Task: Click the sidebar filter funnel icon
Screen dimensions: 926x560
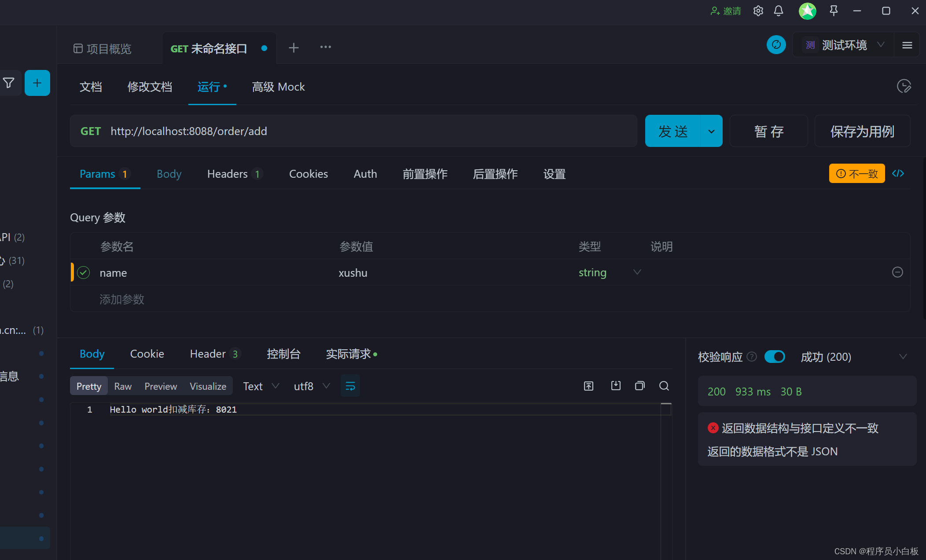Action: (x=8, y=83)
